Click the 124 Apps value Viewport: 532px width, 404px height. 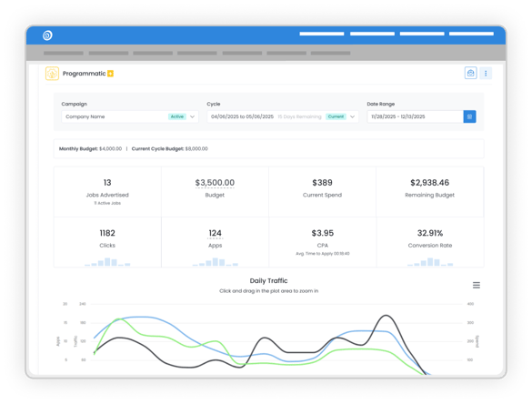click(x=216, y=233)
